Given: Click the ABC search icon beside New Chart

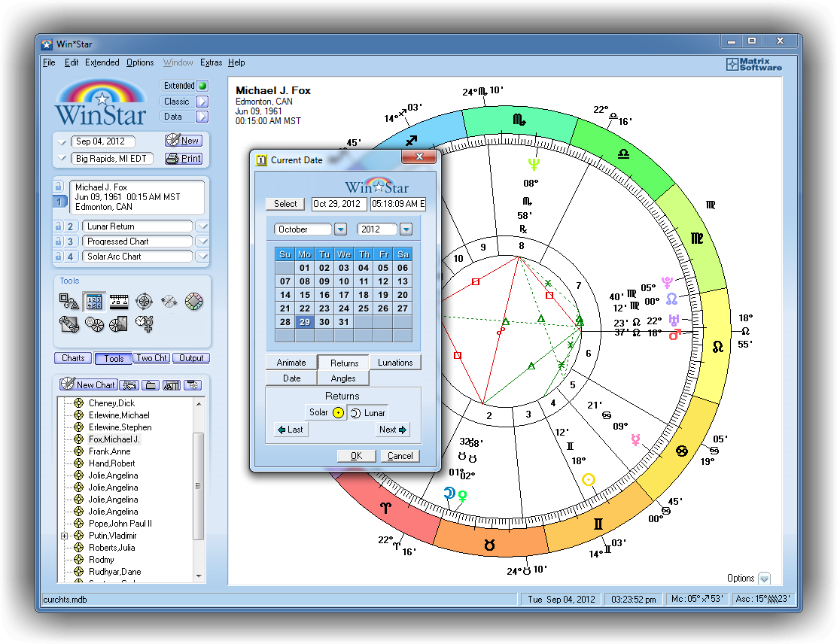Looking at the screenshot, I should [x=129, y=385].
